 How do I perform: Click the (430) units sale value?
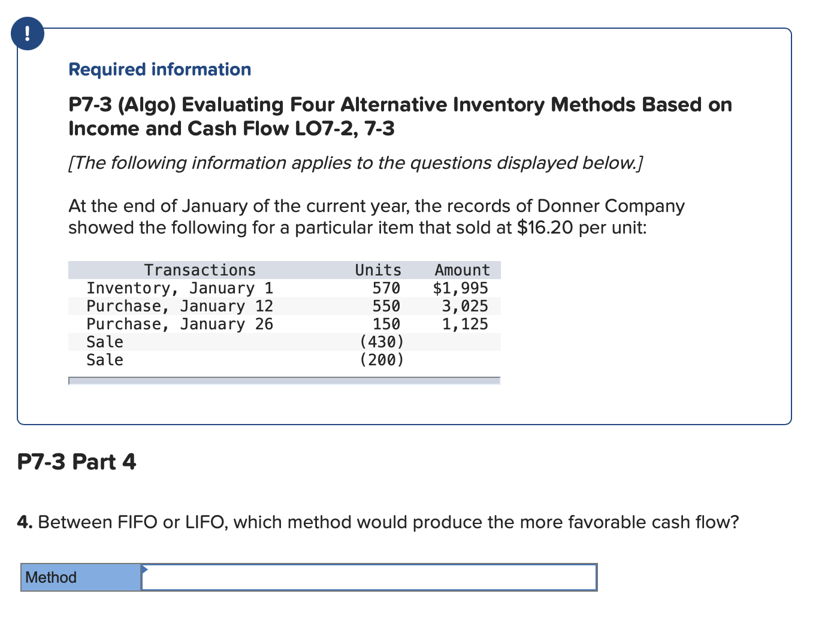click(x=382, y=342)
